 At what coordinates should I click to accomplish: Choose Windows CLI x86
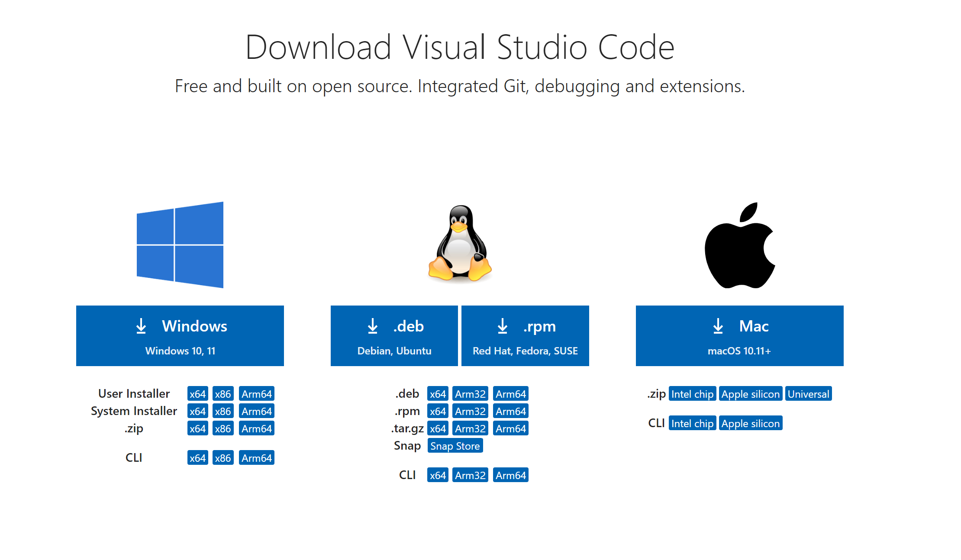223,458
